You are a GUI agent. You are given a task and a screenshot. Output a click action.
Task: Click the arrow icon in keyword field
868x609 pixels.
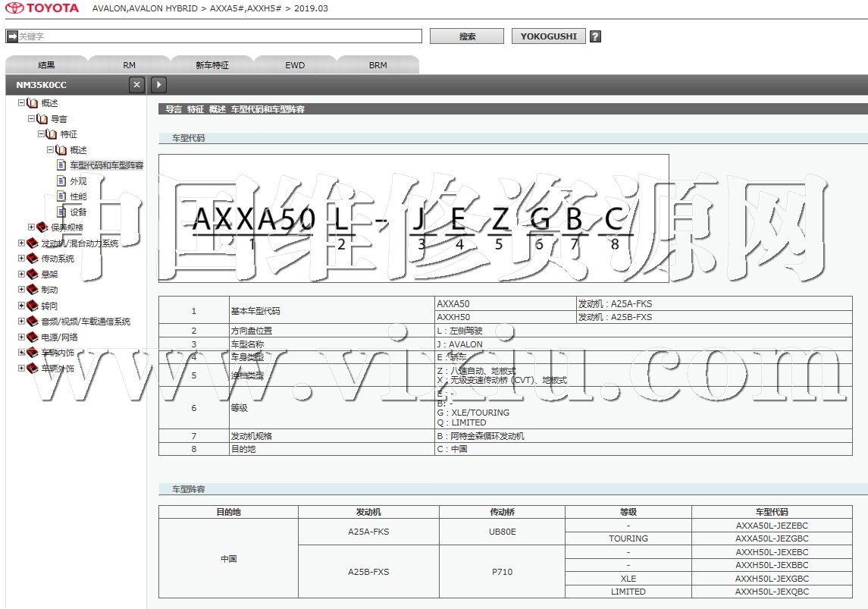[11, 36]
